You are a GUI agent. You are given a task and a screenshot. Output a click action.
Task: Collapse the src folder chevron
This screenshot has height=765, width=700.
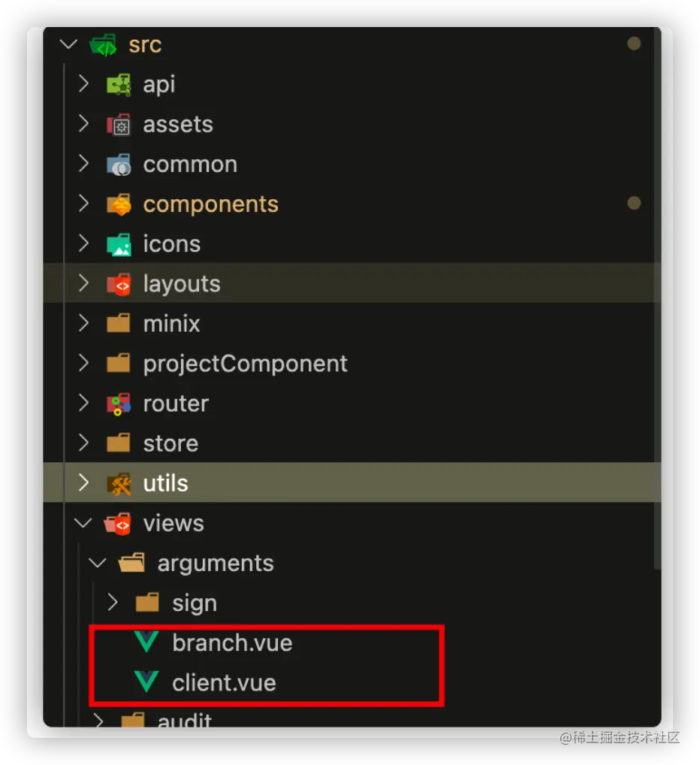click(68, 45)
